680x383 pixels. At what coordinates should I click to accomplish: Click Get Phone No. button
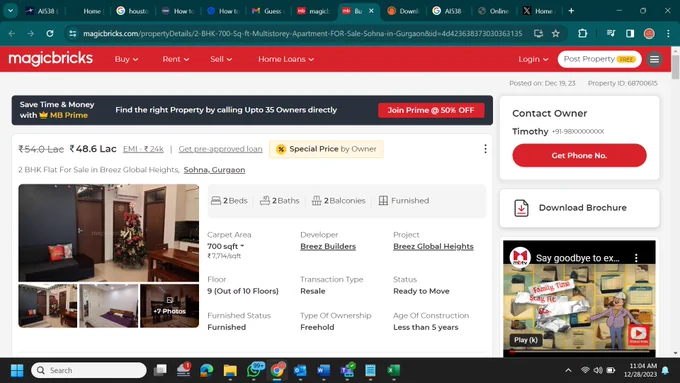coord(579,155)
